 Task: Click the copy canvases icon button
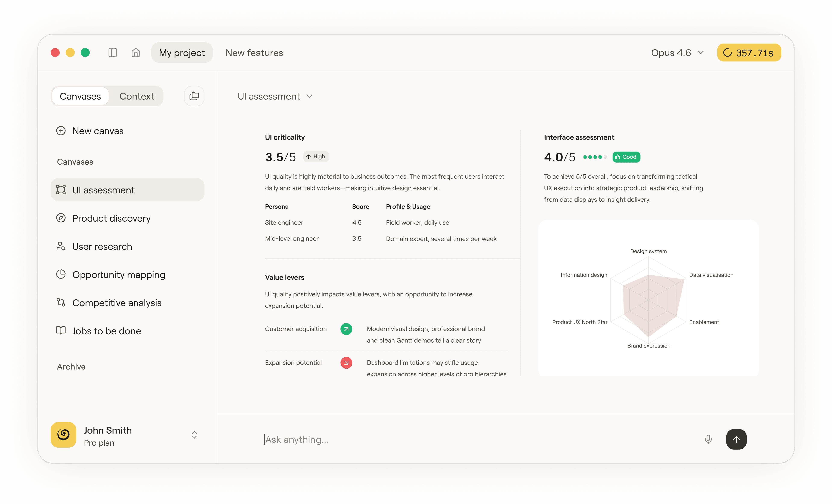click(194, 96)
